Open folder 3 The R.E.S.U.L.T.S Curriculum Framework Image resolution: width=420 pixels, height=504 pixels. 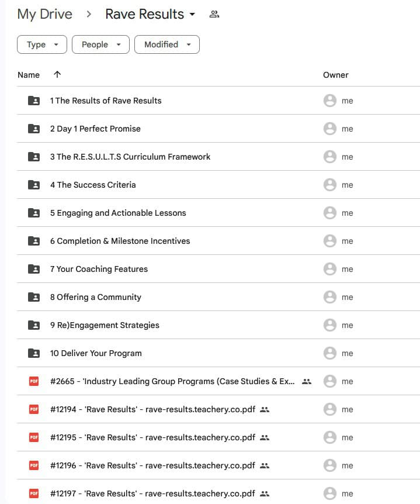point(130,157)
